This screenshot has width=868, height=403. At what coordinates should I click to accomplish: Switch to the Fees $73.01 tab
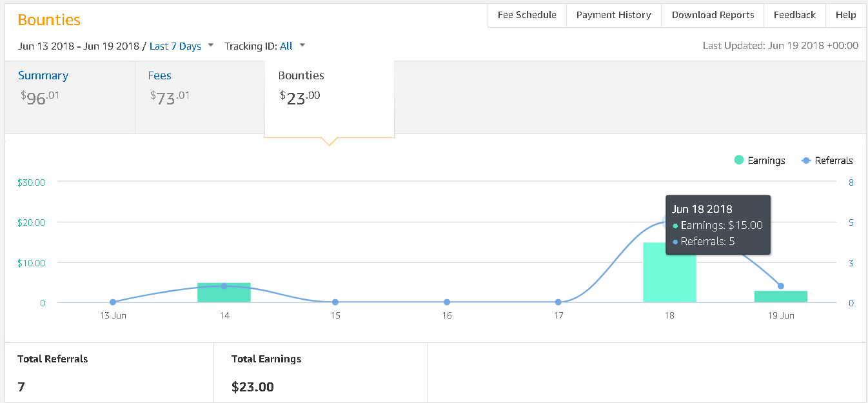199,97
